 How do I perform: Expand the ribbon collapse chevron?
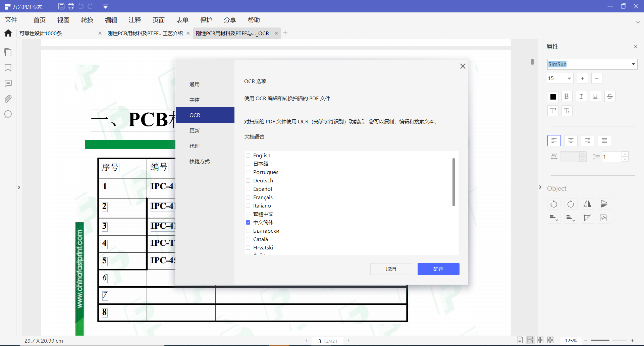[638, 22]
